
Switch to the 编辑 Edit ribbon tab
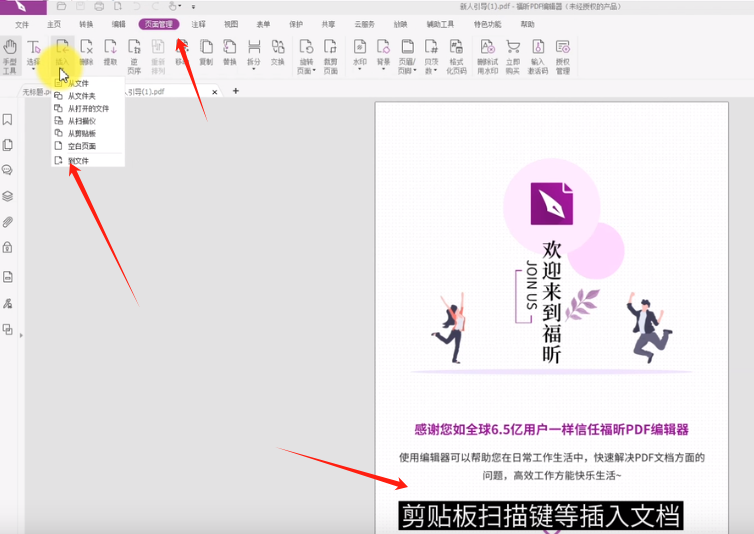coord(118,24)
